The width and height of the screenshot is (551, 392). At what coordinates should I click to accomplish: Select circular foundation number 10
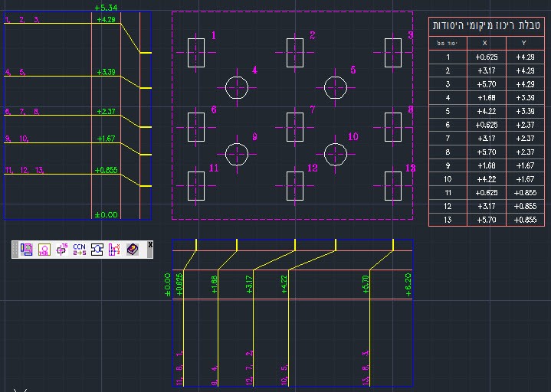pos(335,154)
